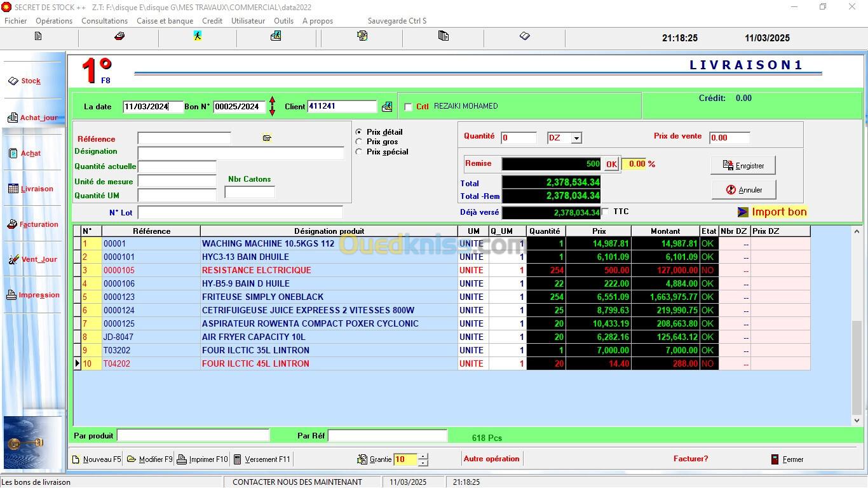Select the Prix gros radio button

point(359,142)
